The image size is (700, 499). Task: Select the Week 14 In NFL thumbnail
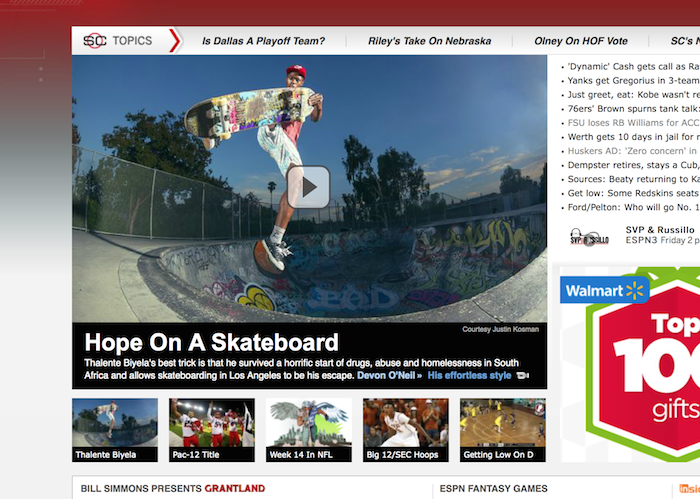coord(308,430)
